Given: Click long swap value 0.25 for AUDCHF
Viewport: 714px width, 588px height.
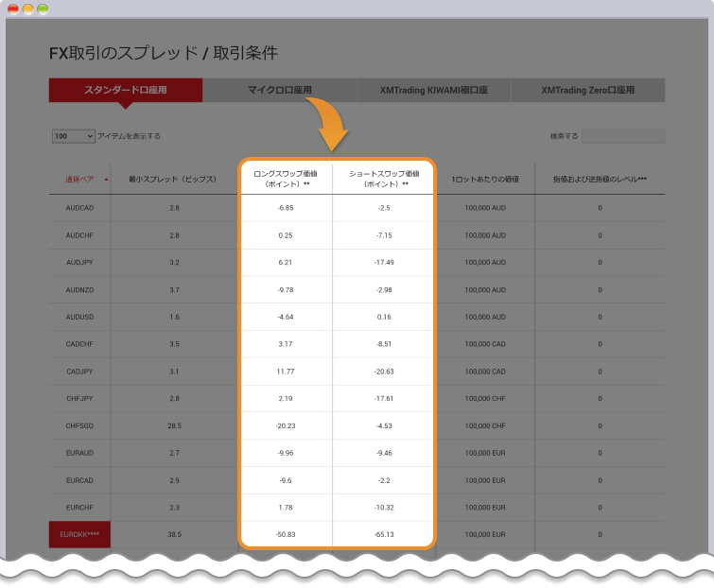Looking at the screenshot, I should 286,235.
